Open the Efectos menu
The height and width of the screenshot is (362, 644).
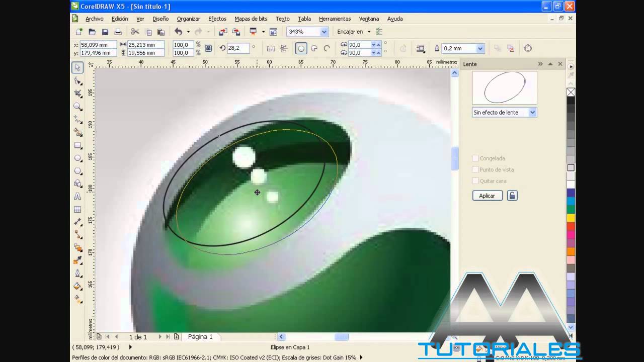pyautogui.click(x=217, y=19)
